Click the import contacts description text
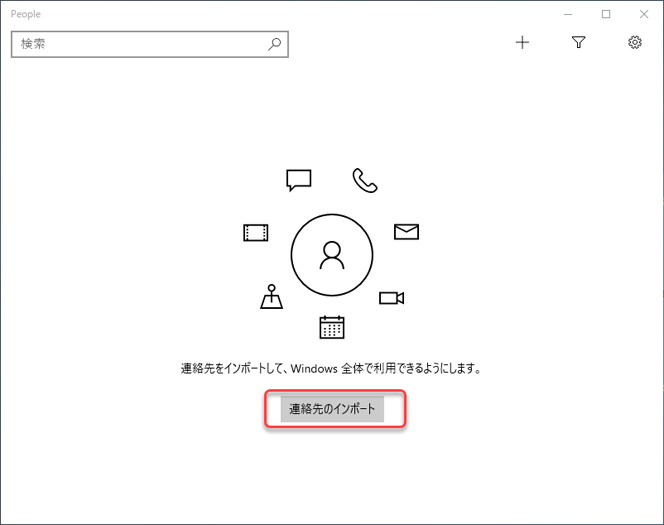This screenshot has height=525, width=664. coord(331,369)
